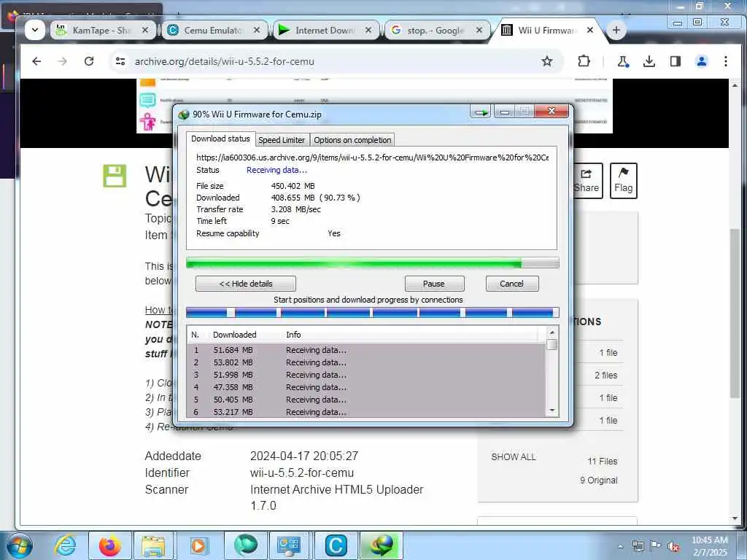Click SHOW ALL in download options
Image resolution: width=747 pixels, height=560 pixels.
(514, 456)
